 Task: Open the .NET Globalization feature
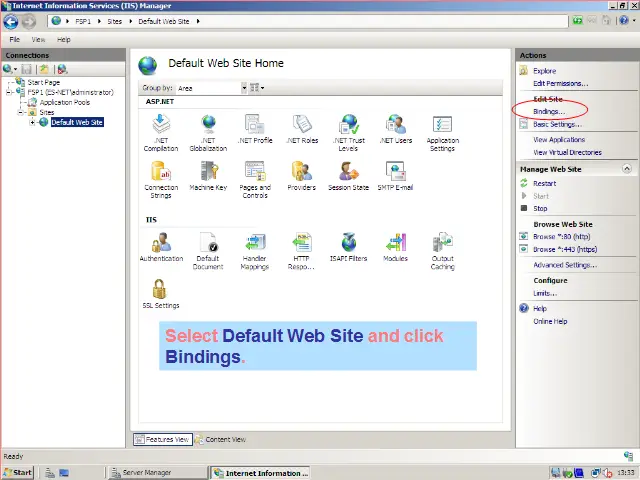pyautogui.click(x=208, y=133)
